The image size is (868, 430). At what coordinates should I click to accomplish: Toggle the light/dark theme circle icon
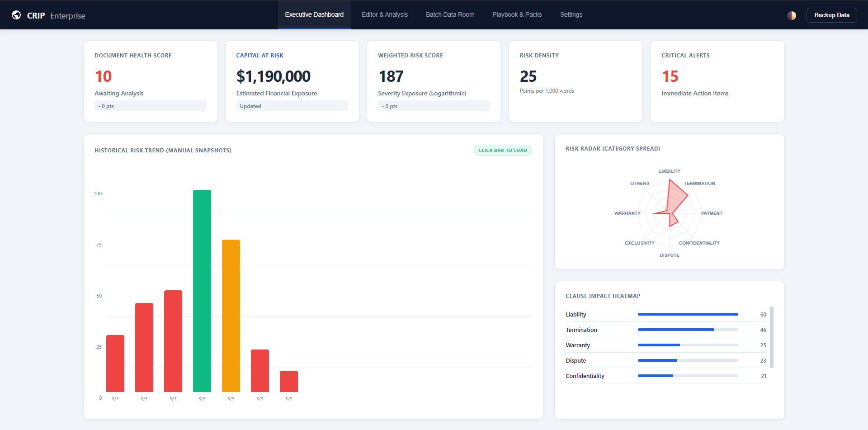pyautogui.click(x=792, y=15)
